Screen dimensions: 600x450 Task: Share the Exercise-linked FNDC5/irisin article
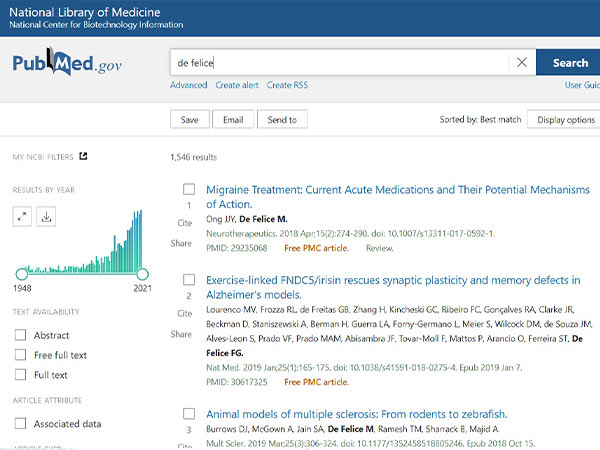pyautogui.click(x=181, y=334)
